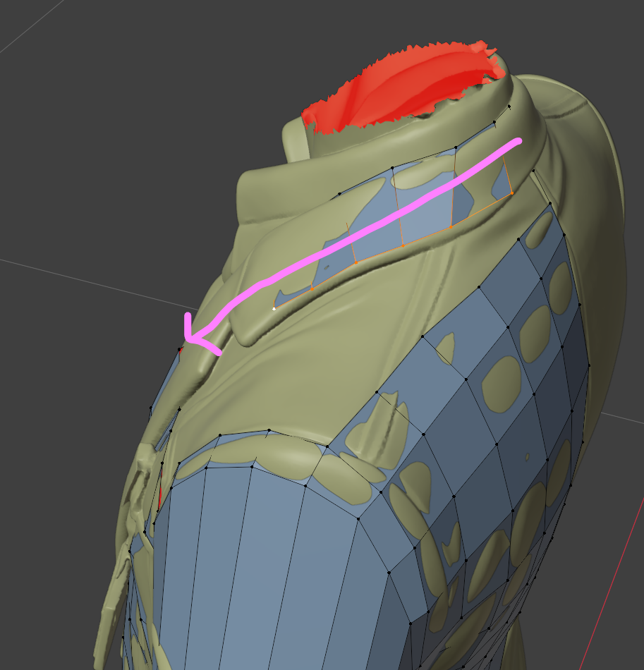Select the black vertex at the collar top
This screenshot has width=644, height=670.
point(510,106)
